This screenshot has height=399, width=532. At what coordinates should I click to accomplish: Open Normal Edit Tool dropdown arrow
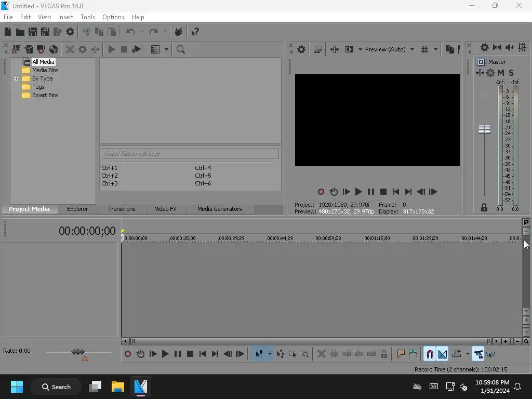point(270,354)
